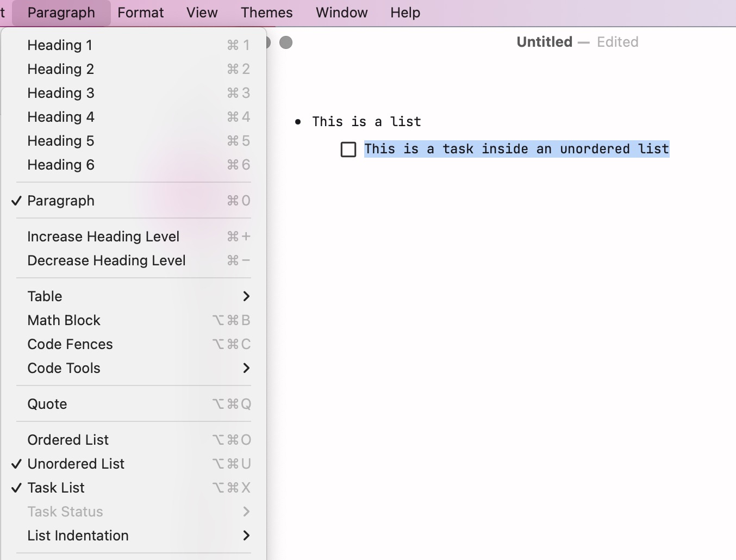Open the Themes menu

(266, 13)
